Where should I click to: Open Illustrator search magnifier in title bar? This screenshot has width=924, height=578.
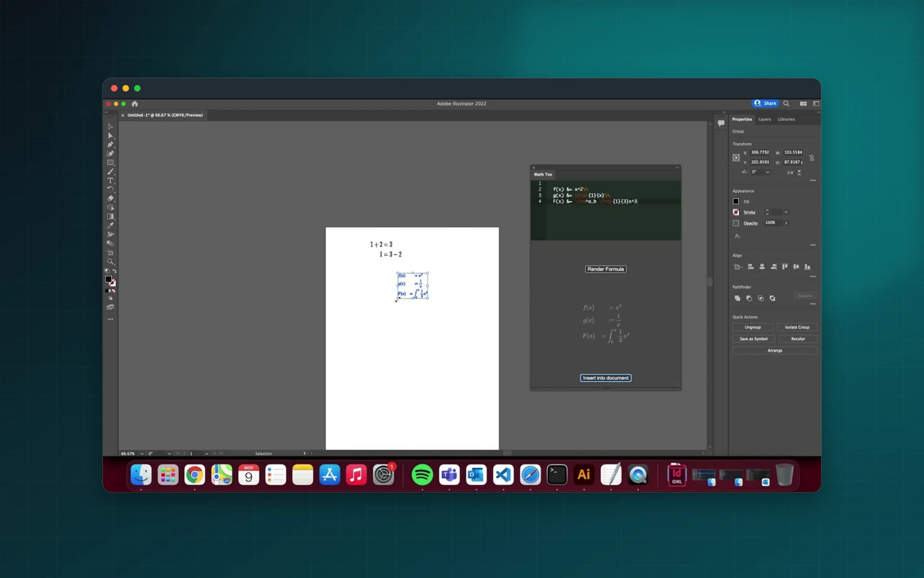(786, 104)
